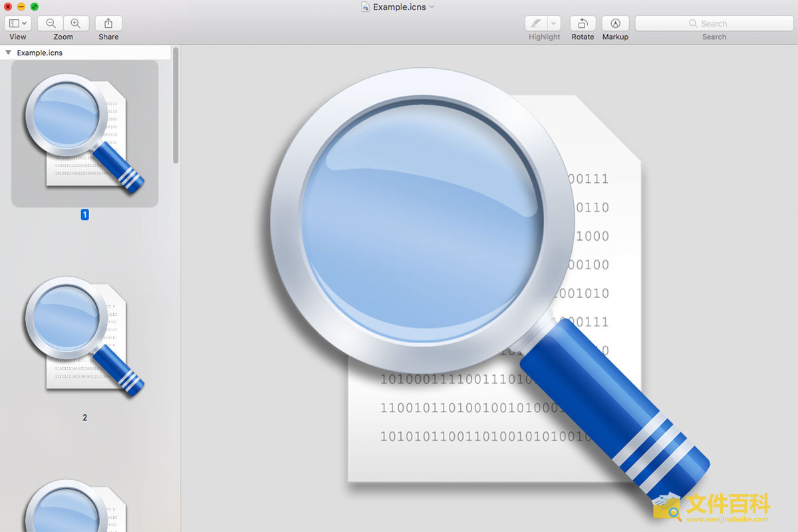Click the sidebar scrollbar

[x=176, y=104]
